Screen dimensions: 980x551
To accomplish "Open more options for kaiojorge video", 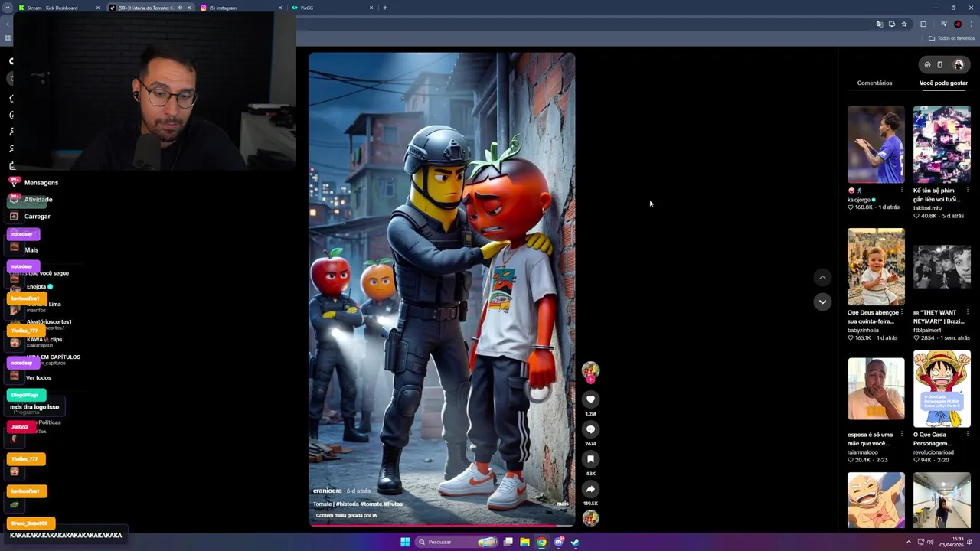I will coord(901,191).
